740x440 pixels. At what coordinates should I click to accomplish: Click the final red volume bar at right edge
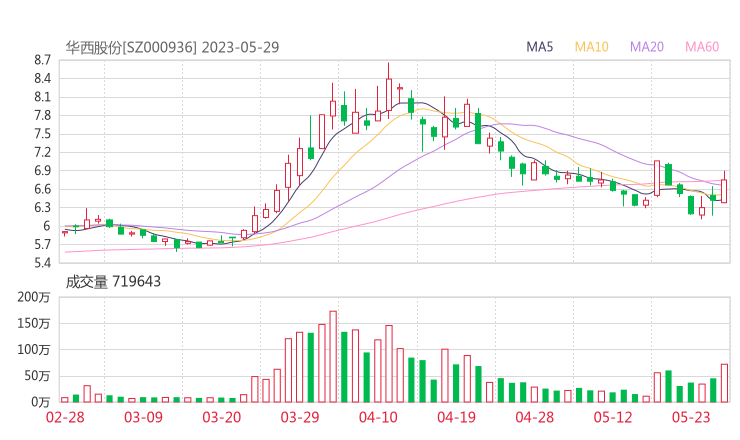tap(724, 383)
